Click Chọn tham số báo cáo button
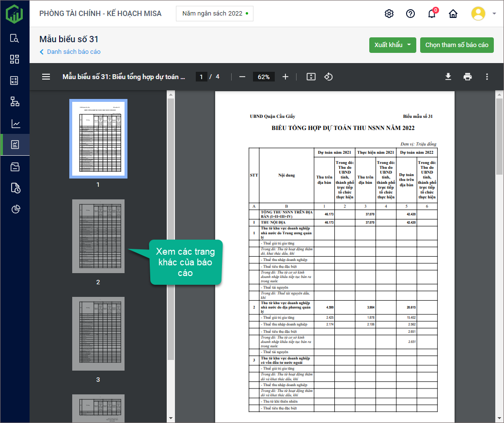This screenshot has width=504, height=423. coord(457,45)
